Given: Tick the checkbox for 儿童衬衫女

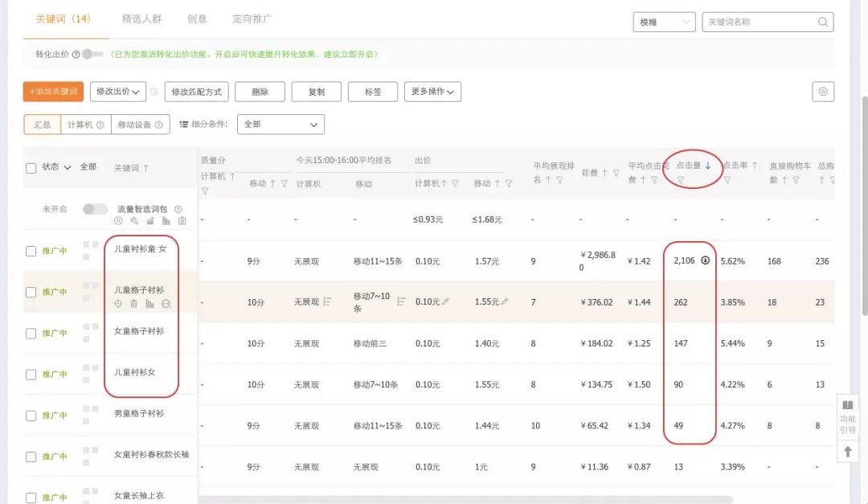Looking at the screenshot, I should (31, 375).
